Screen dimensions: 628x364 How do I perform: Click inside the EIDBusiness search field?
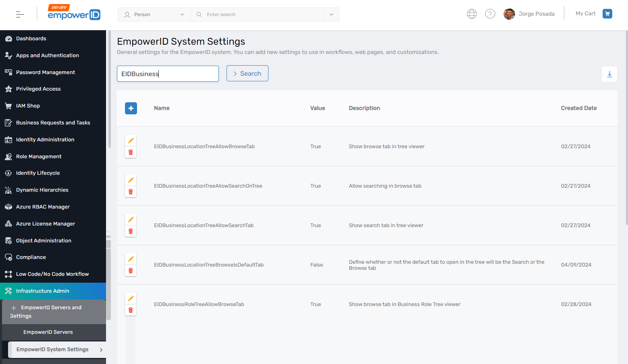coord(168,74)
